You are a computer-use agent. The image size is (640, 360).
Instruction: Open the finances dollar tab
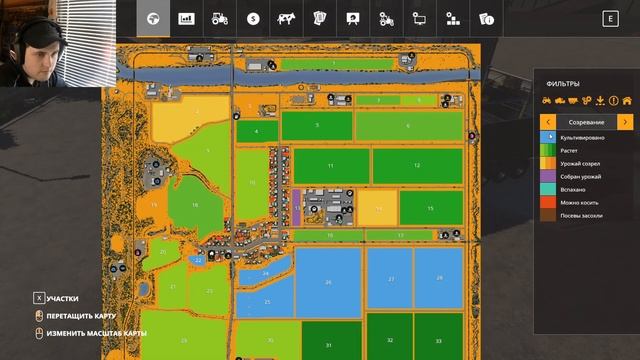pos(253,18)
